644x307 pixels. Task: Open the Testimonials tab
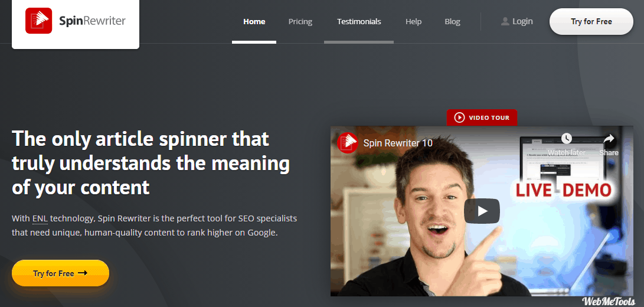coord(359,22)
